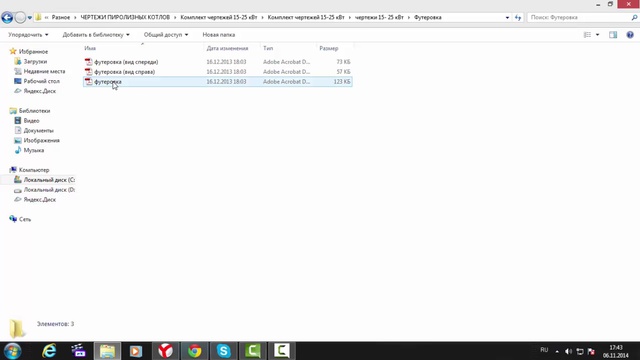The image size is (640, 360).
Task: Click PDF icon of футеровка (вид спереди)
Action: (x=89, y=62)
